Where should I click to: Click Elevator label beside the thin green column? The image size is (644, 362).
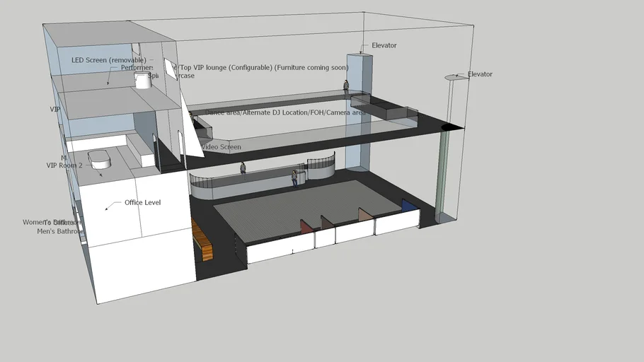[480, 74]
